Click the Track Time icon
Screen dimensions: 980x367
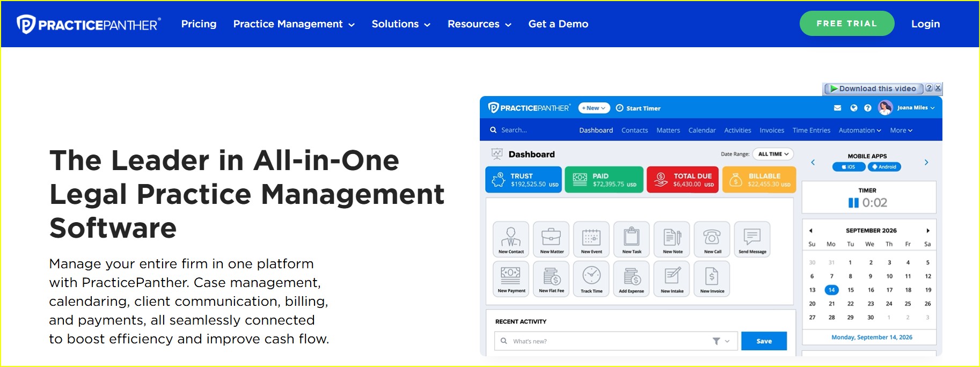[591, 279]
